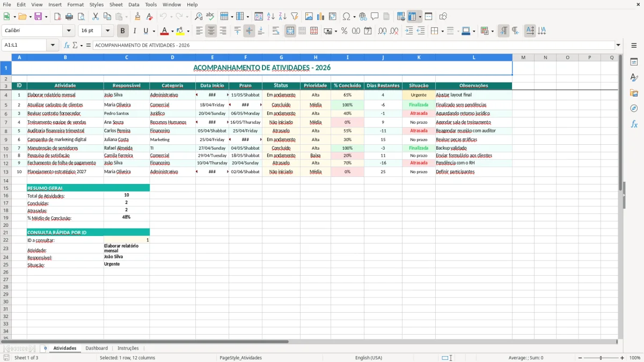Click the AutoFilter funnel icon

point(294,17)
